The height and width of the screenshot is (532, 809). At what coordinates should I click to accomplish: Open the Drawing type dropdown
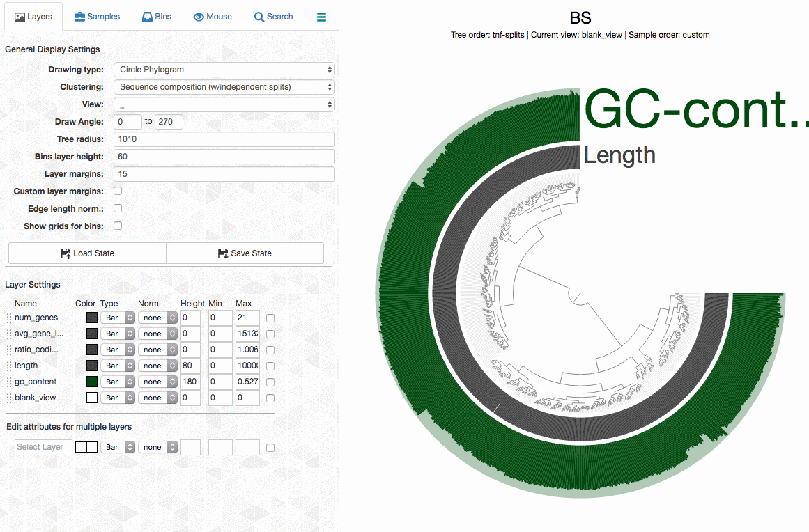224,70
